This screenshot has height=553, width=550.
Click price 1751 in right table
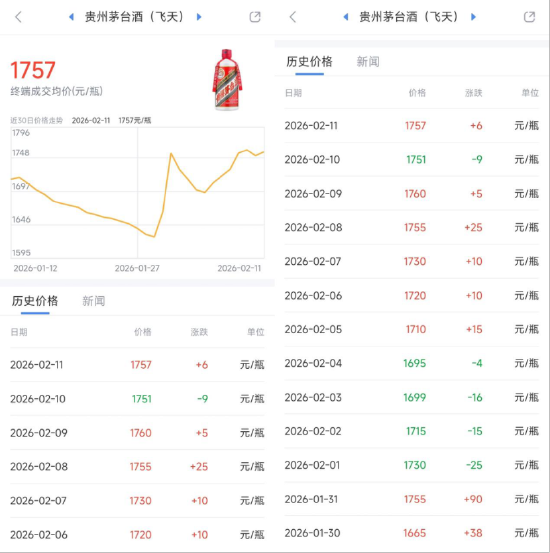pos(416,159)
